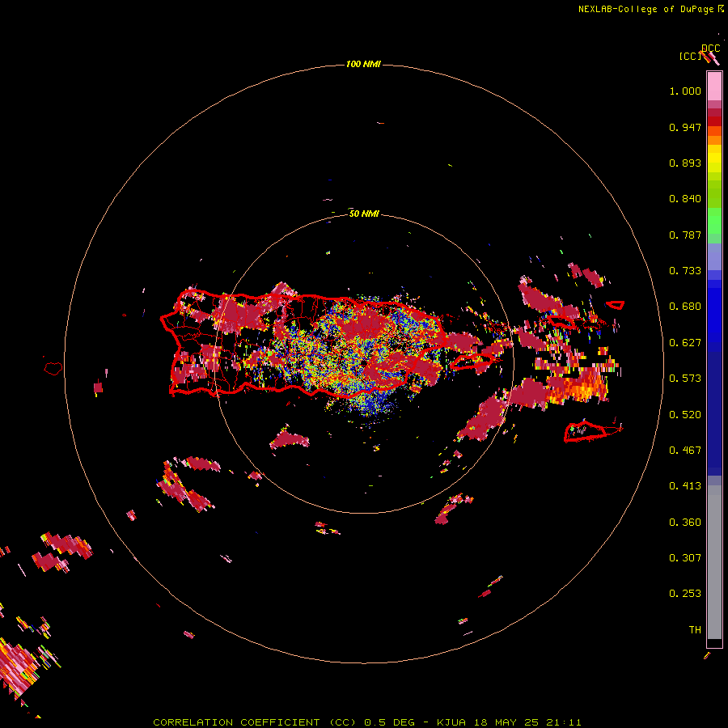The image size is (728, 728).
Task: Select the 0.520 scale value
Action: pyautogui.click(x=685, y=415)
